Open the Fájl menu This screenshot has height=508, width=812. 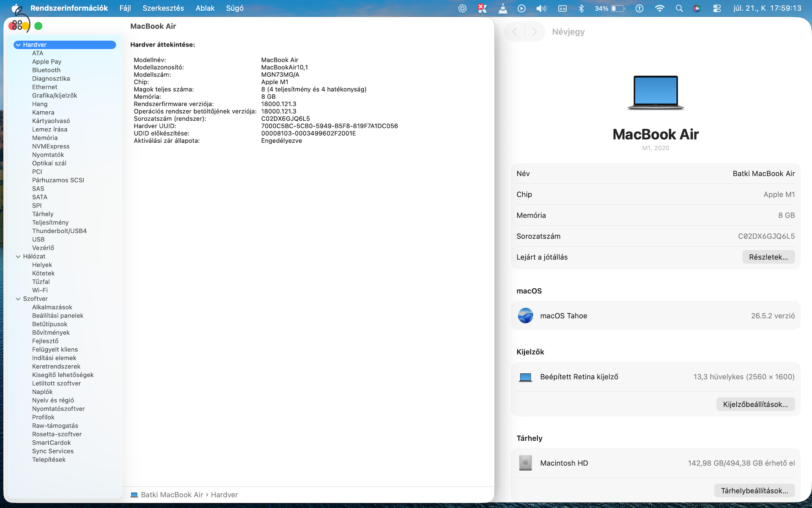tap(125, 8)
